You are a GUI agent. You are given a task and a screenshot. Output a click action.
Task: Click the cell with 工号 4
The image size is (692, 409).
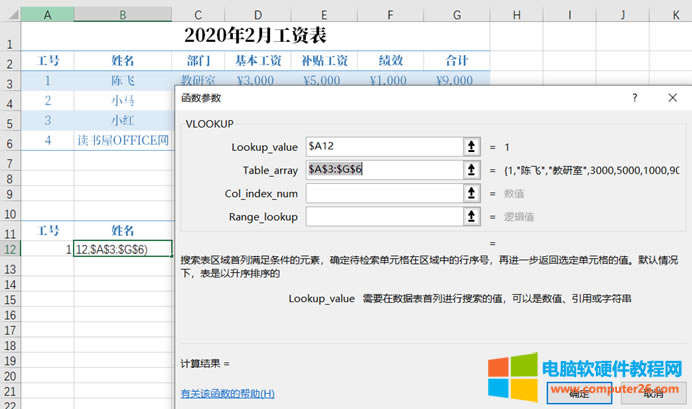click(47, 140)
